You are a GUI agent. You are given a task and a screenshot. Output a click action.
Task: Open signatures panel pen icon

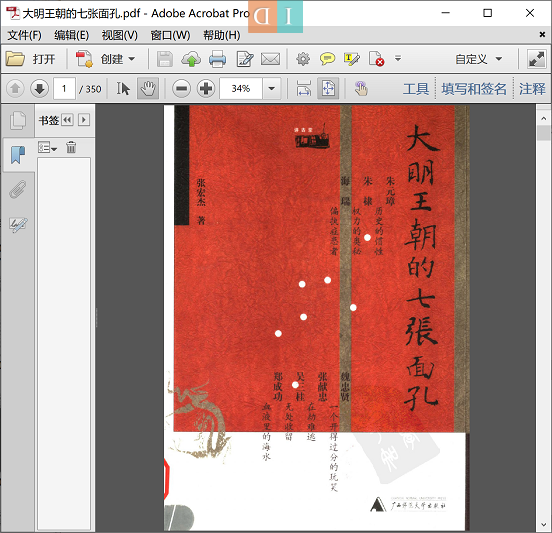tap(18, 225)
